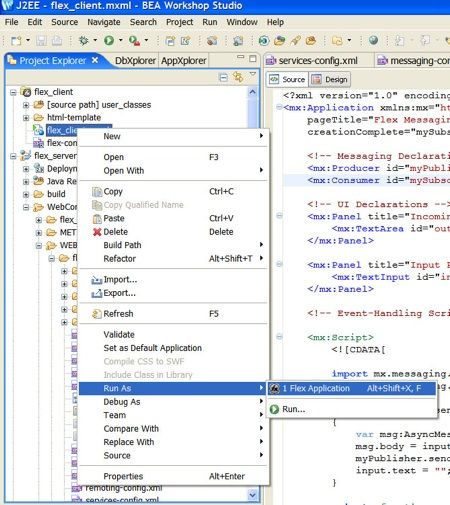
Task: Choose Refactor in the context menu
Action: 173,258
